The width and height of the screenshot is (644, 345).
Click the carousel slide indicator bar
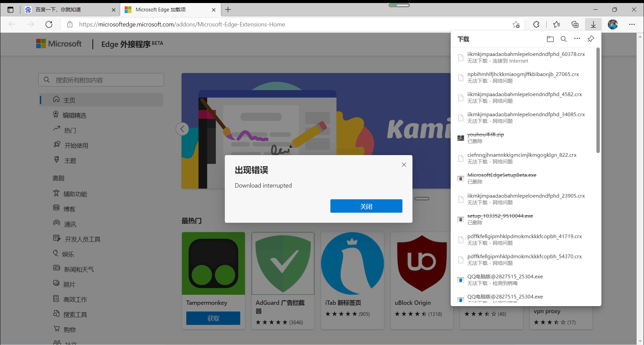pyautogui.click(x=422, y=199)
